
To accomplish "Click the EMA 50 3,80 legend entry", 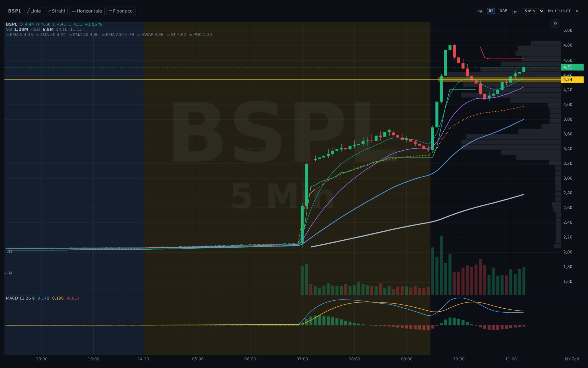I will (x=84, y=35).
